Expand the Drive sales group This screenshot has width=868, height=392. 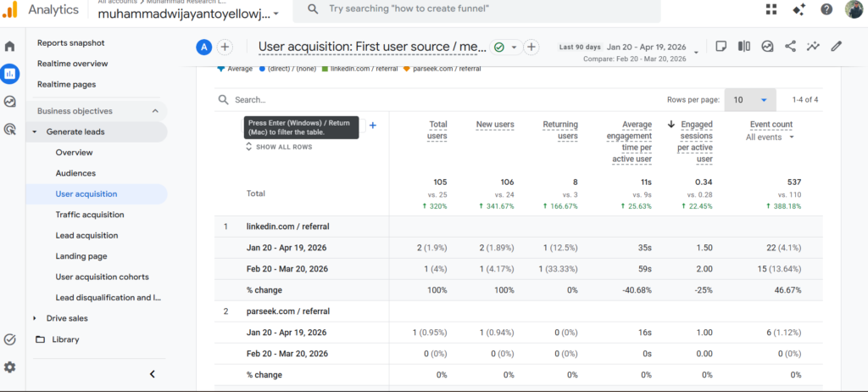point(35,318)
